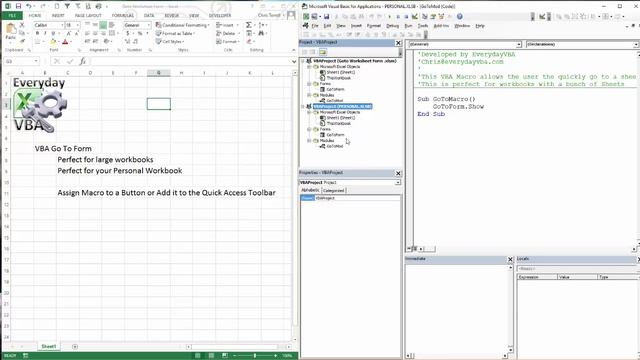Toggle Folders view in Project Explorer
Viewport: 640px width, 360px height.
(x=323, y=52)
